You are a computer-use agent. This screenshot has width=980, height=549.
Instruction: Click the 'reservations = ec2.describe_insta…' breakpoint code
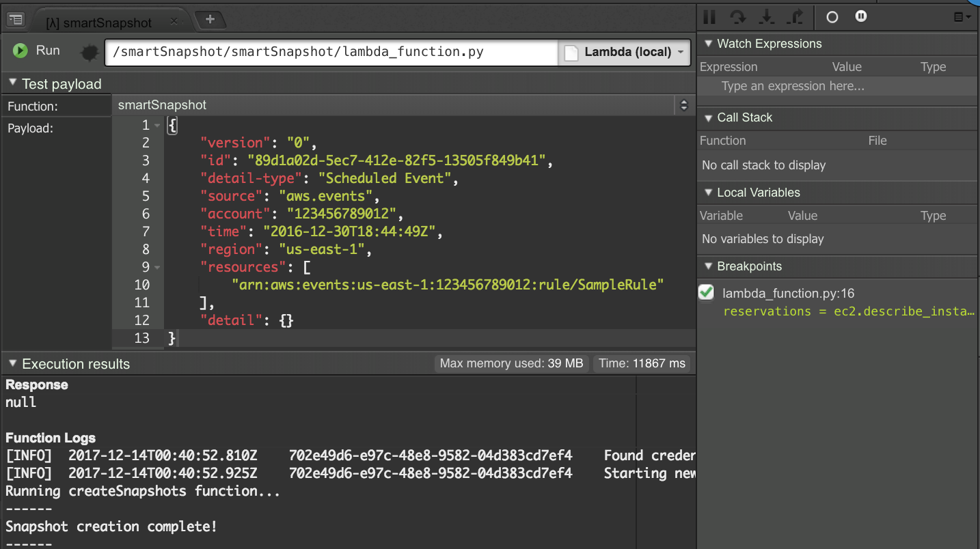coord(849,311)
